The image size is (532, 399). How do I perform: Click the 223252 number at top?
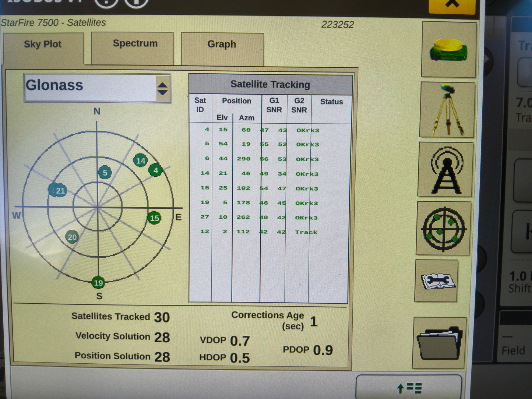(x=338, y=25)
